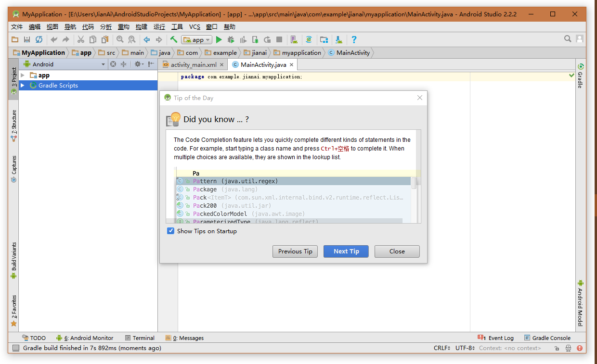Viewport: 597px width, 364px height.
Task: Open the 文件 menu
Action: click(x=17, y=27)
